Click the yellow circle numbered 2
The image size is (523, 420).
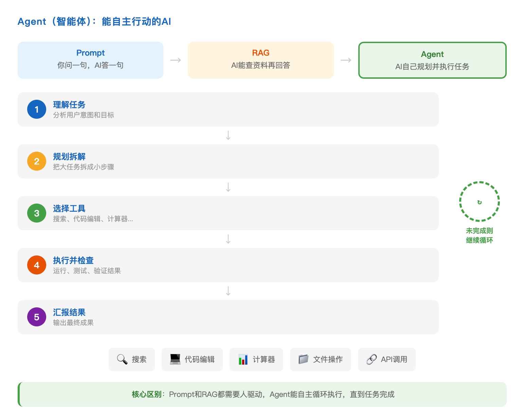pyautogui.click(x=37, y=161)
